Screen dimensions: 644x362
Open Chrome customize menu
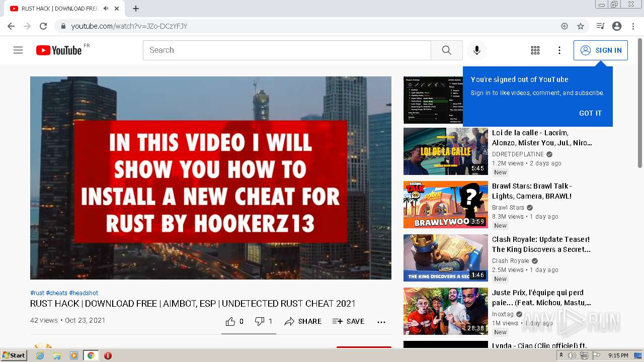tap(633, 26)
